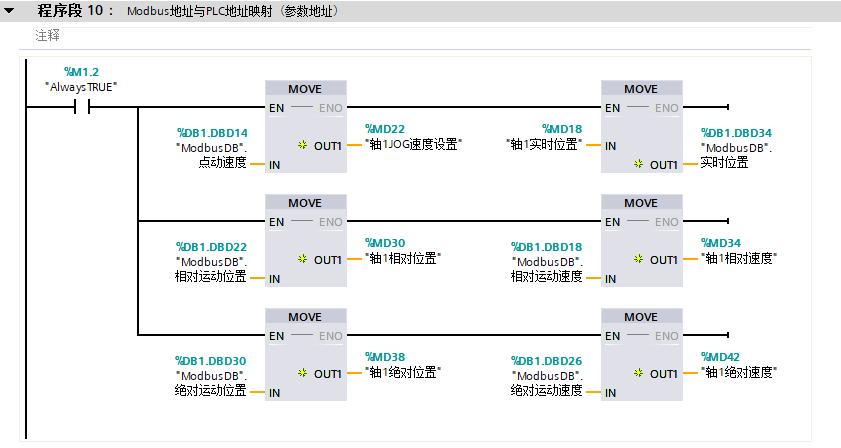841x448 pixels.
Task: Select the MOVE block header with 轴1实时位置 input
Action: pyautogui.click(x=641, y=89)
